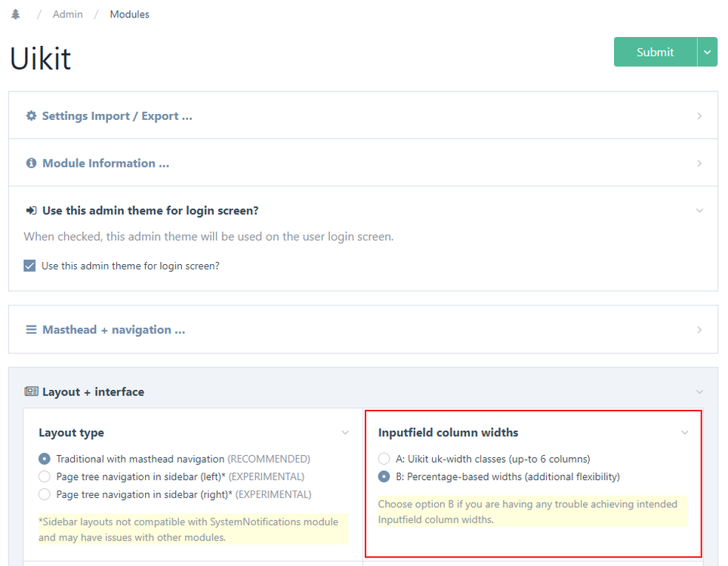The width and height of the screenshot is (728, 566).
Task: Click the newspaper icon beside Layout + interface
Action: click(31, 392)
